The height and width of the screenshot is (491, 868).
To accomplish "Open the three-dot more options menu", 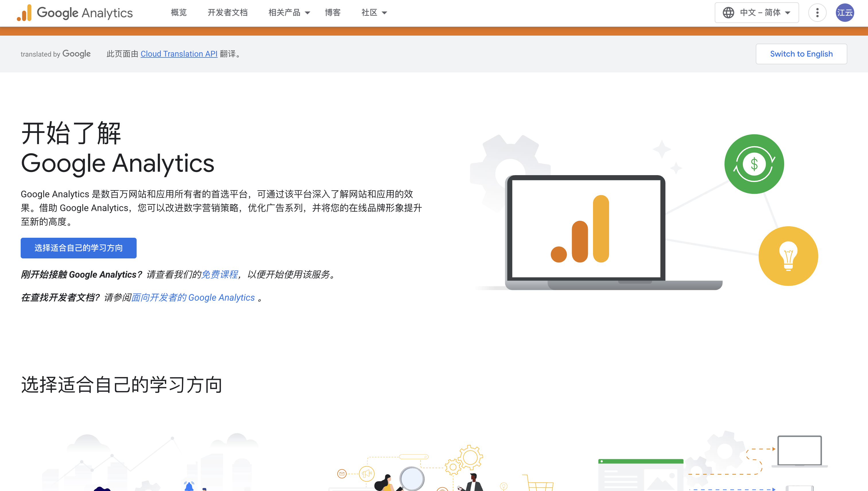I will point(817,13).
